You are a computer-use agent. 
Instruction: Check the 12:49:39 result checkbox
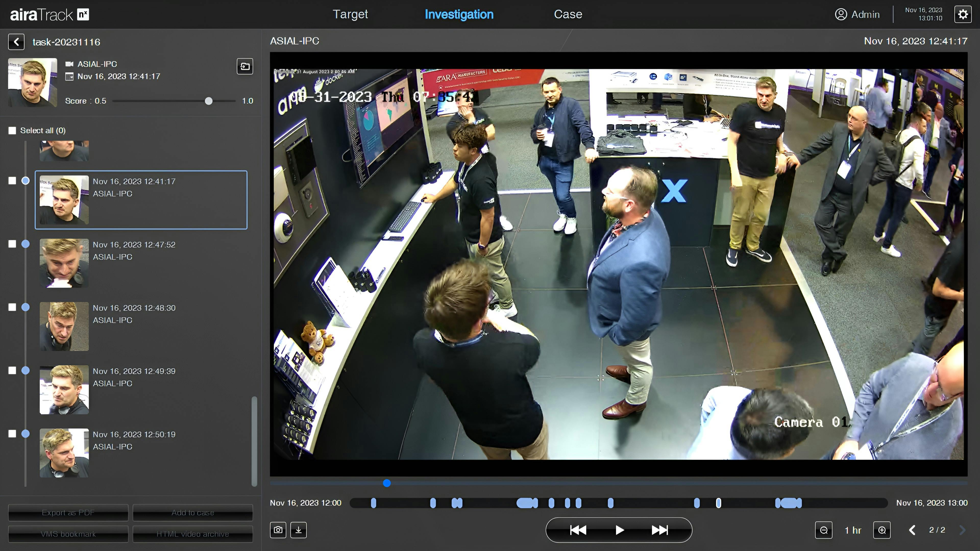tap(12, 370)
